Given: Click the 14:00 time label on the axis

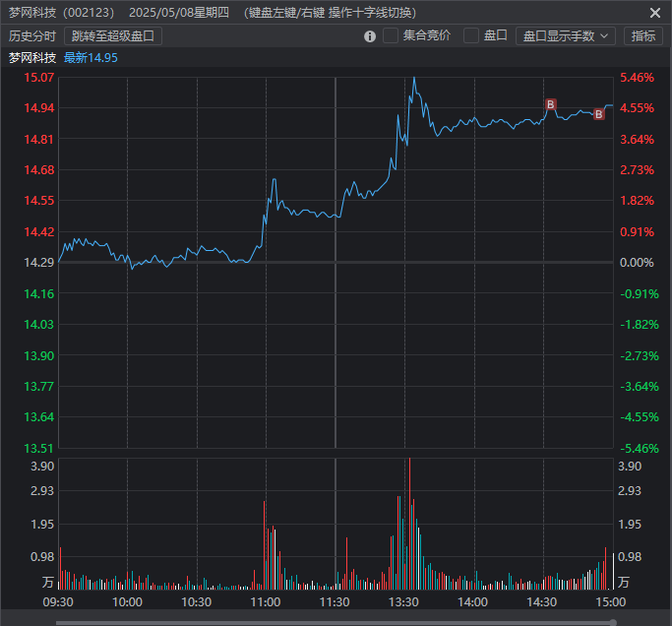Looking at the screenshot, I should [x=473, y=601].
